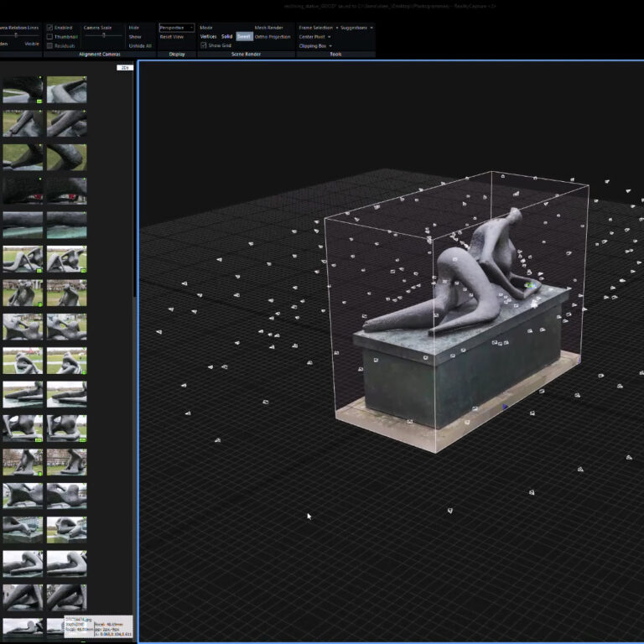Select the Sweet render mode
The height and width of the screenshot is (644, 644).
click(243, 37)
